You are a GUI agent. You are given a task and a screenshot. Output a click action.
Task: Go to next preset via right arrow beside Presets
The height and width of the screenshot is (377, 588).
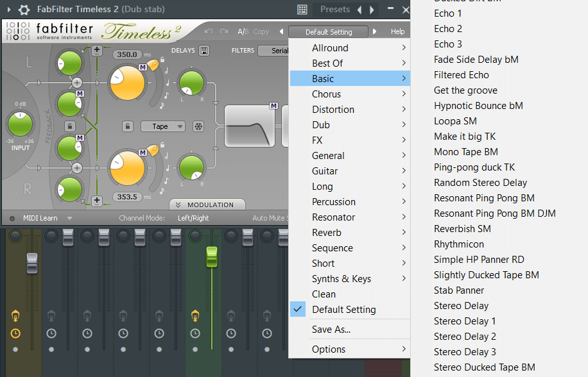click(x=372, y=10)
